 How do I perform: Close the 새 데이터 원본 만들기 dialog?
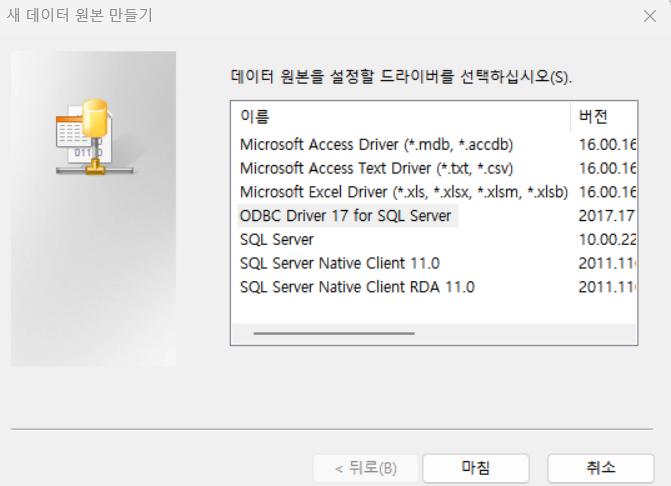(x=650, y=16)
